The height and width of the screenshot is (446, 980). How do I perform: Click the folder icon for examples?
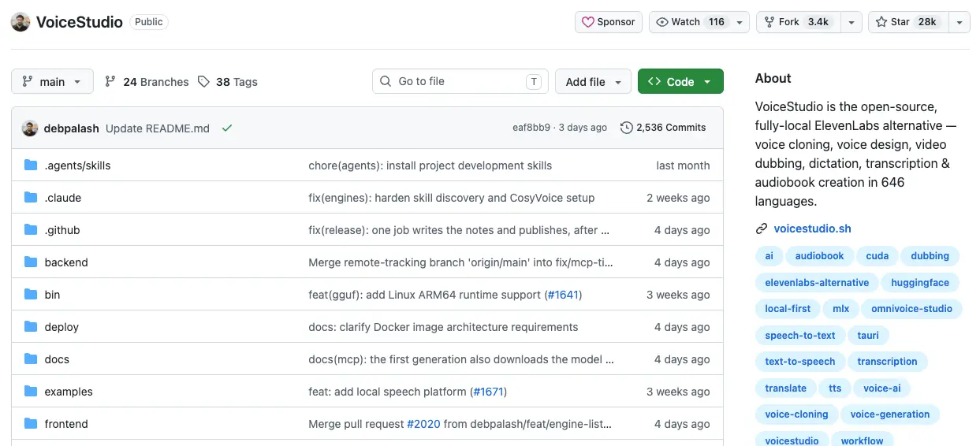[31, 392]
